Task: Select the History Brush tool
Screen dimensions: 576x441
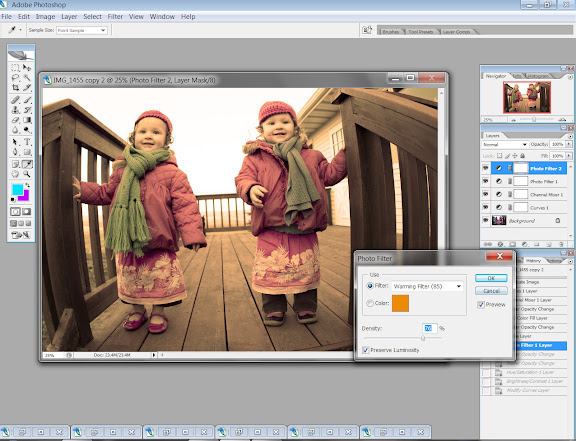Action: [x=27, y=110]
